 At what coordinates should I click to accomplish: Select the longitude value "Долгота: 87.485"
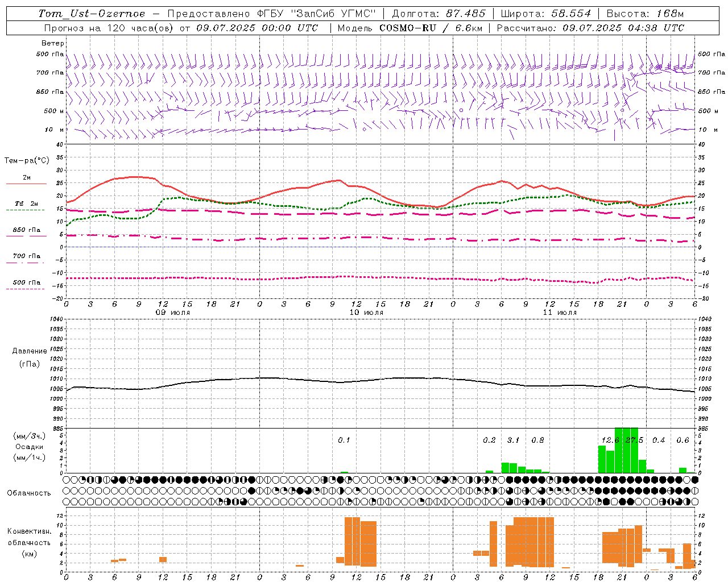(x=439, y=14)
